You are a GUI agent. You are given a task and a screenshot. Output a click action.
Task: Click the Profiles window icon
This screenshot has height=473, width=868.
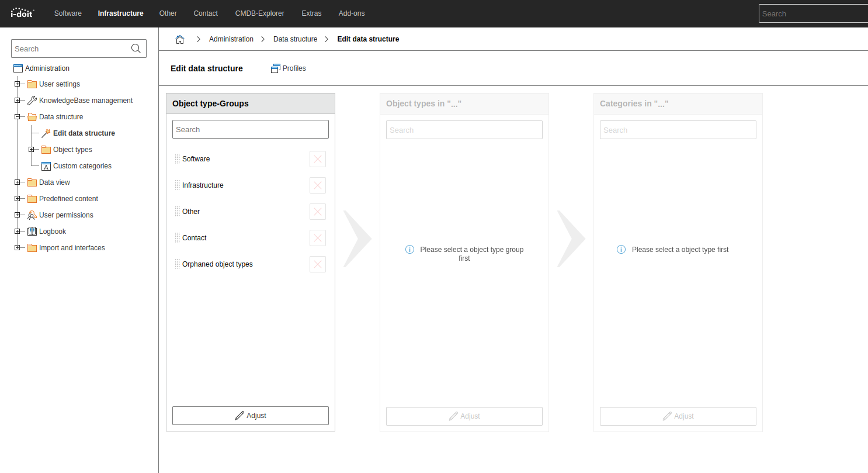(276, 68)
